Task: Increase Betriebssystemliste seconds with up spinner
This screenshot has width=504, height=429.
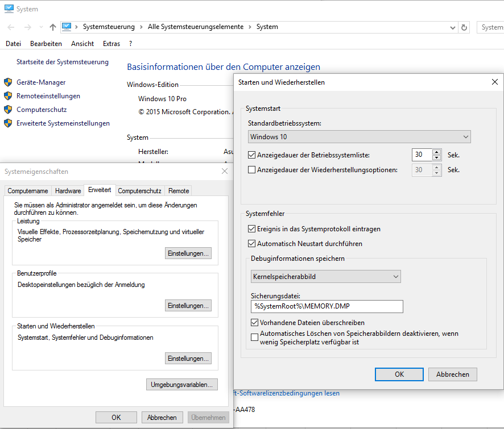Action: coord(436,152)
